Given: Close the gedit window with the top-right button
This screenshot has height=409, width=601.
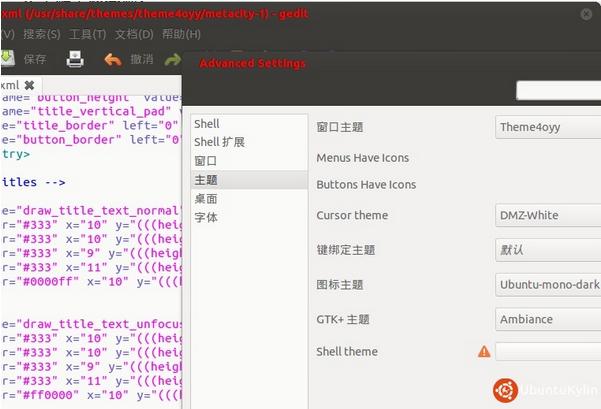Looking at the screenshot, I should (x=586, y=14).
